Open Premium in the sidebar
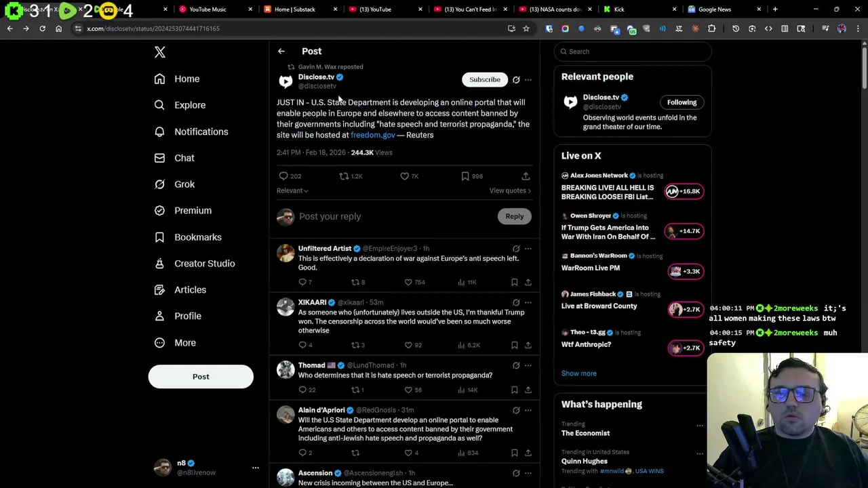 183,210
